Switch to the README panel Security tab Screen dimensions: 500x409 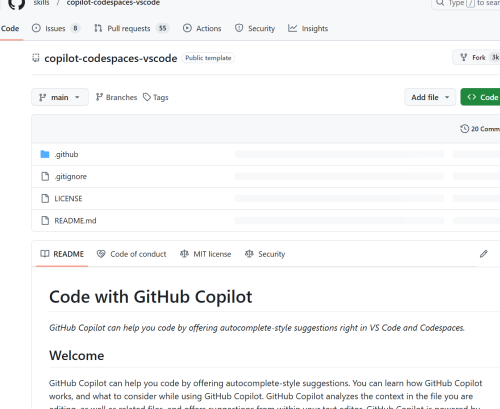(x=265, y=254)
